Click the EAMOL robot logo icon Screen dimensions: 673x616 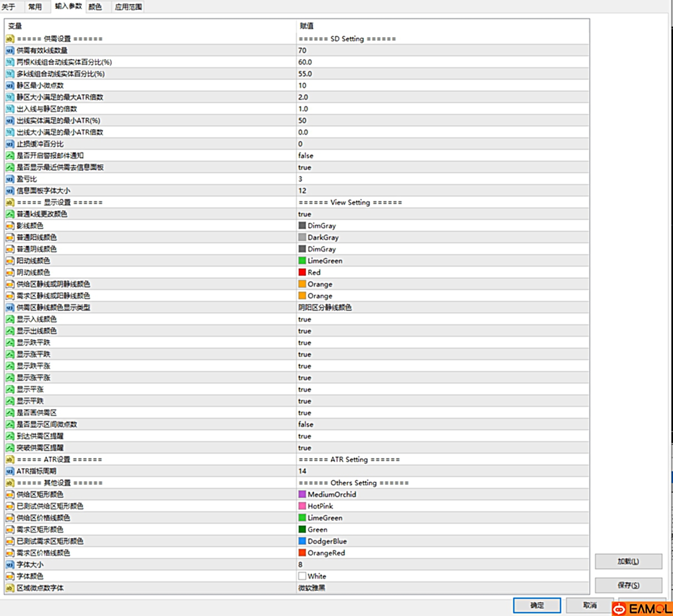click(x=619, y=609)
